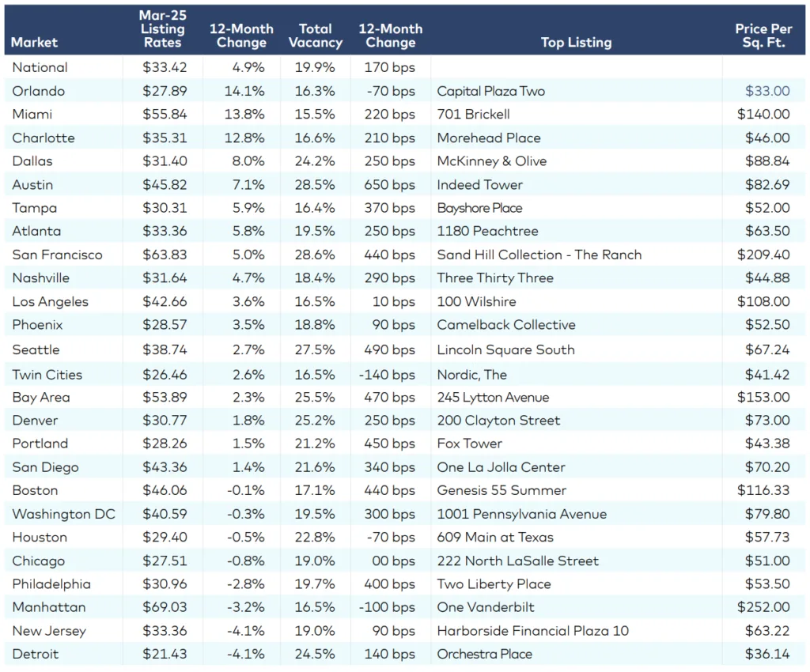
Task: Click the Price Per Sq. Ft. header
Action: 764,34
